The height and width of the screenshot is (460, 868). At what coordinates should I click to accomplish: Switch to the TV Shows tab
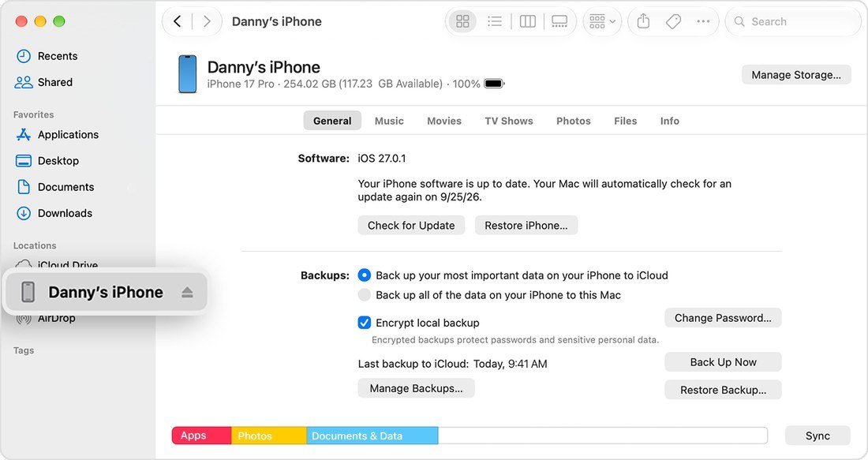[509, 121]
